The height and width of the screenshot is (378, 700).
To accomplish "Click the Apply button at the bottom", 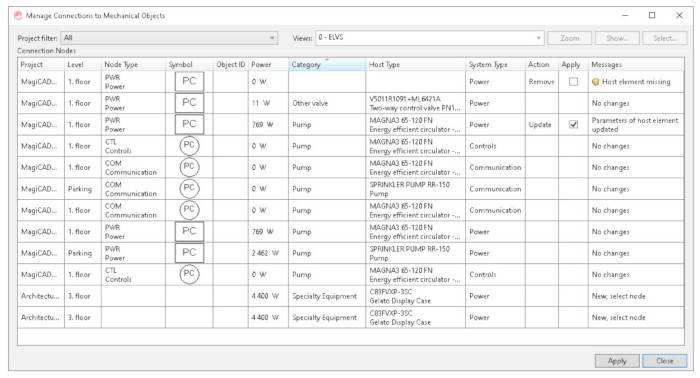I will tap(617, 361).
